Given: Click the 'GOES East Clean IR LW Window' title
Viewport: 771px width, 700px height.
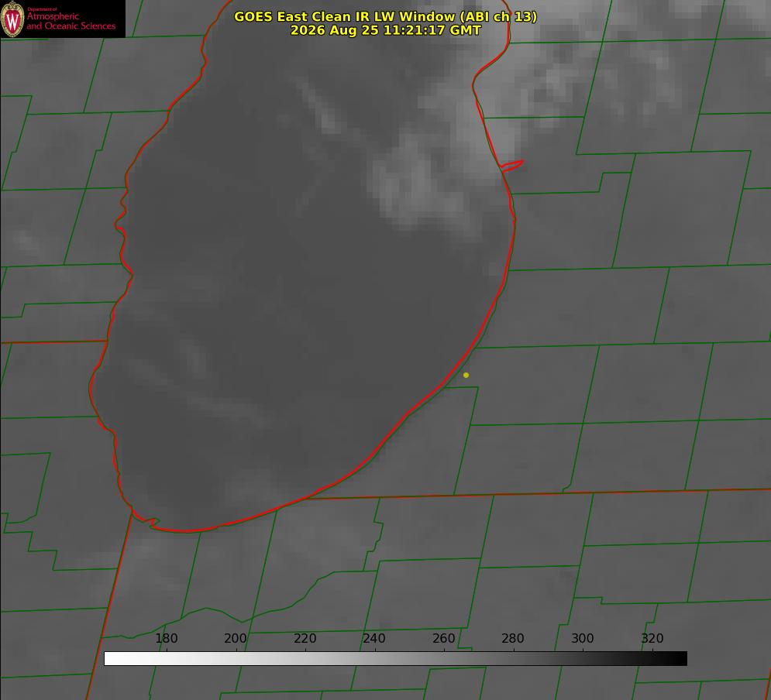Looking at the screenshot, I should coord(386,16).
